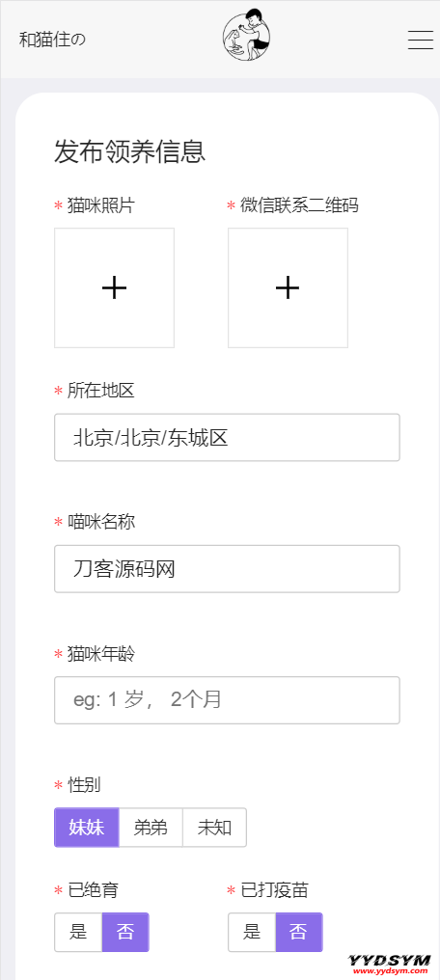
Task: Focus the 猫咪年龄 age input
Action: click(x=227, y=700)
